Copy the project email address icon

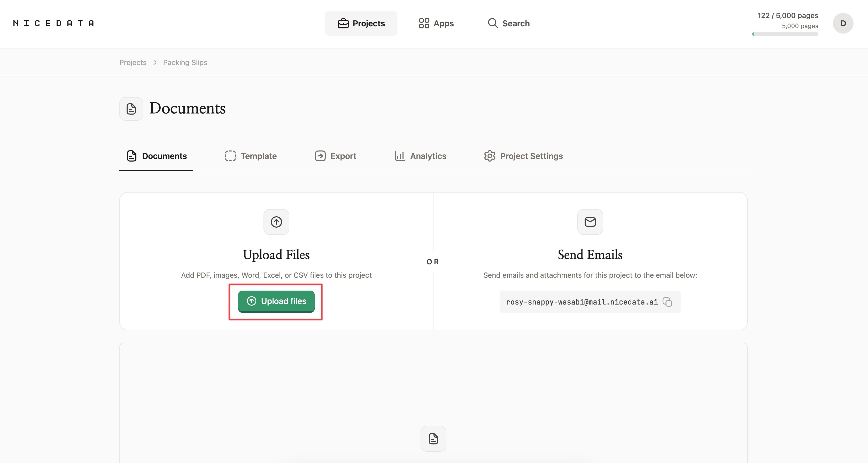667,302
